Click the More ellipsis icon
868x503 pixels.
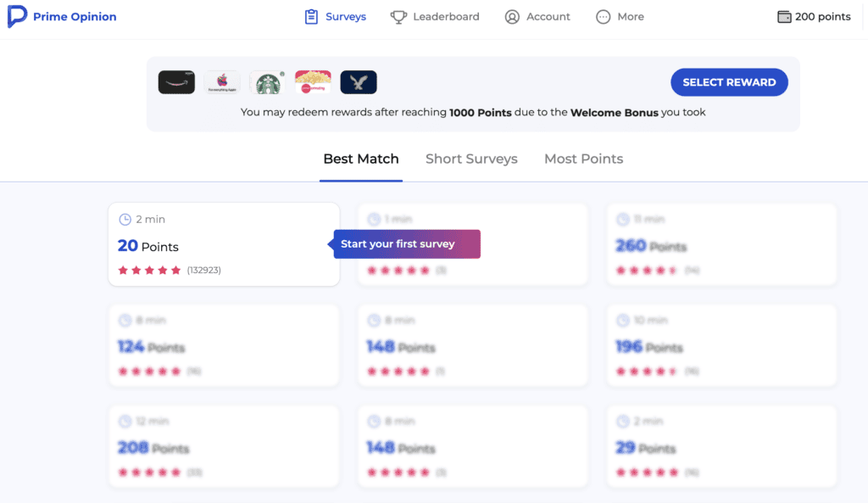[604, 17]
